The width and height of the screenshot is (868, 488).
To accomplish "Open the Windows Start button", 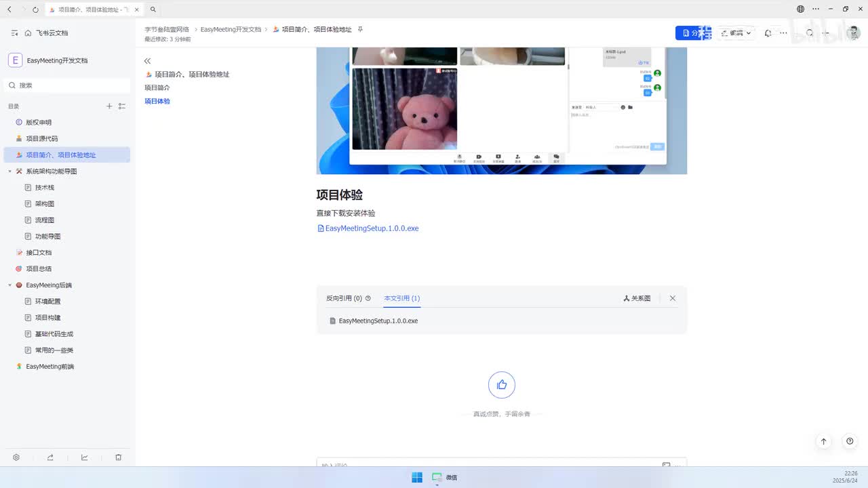I will pos(417,477).
